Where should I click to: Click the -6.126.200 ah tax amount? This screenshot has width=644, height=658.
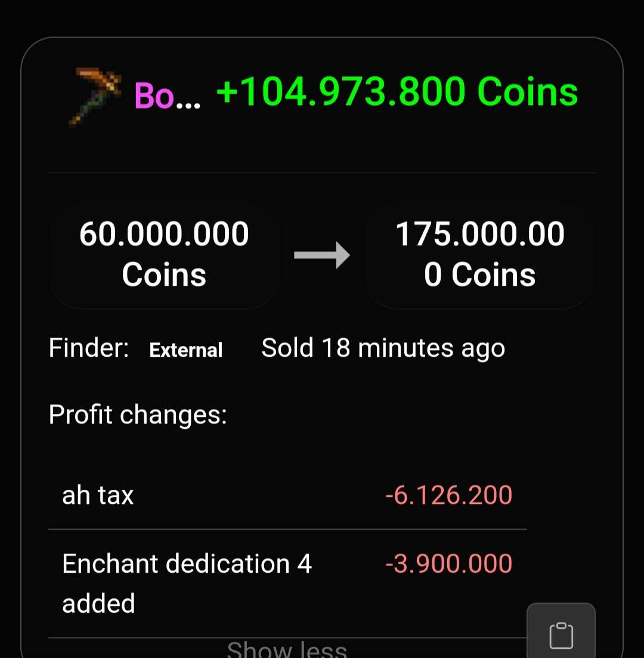pos(448,496)
